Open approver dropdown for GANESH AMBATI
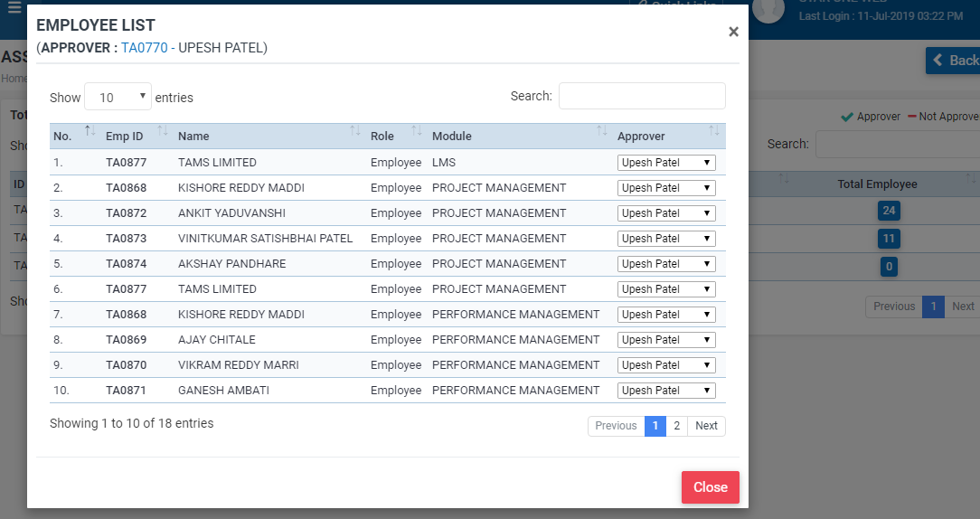This screenshot has width=980, height=519. [x=666, y=391]
